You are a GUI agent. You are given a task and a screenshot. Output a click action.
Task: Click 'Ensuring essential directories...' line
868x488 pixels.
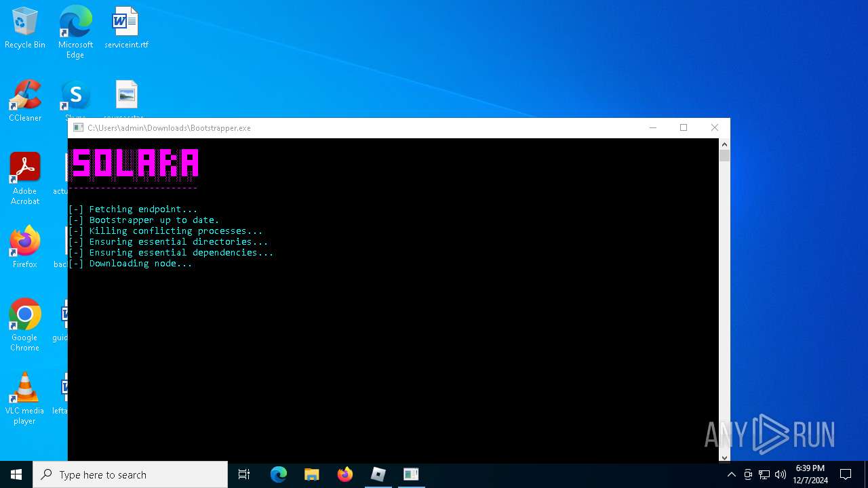pyautogui.click(x=168, y=241)
